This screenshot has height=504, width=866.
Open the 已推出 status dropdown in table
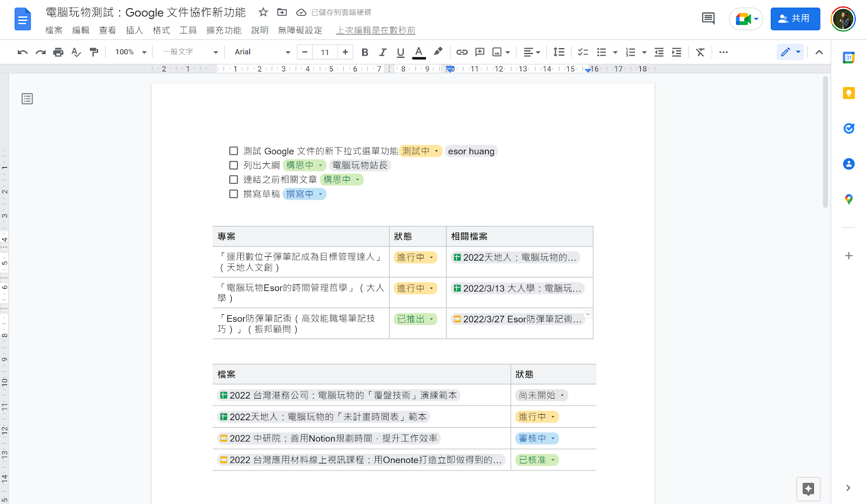click(415, 319)
